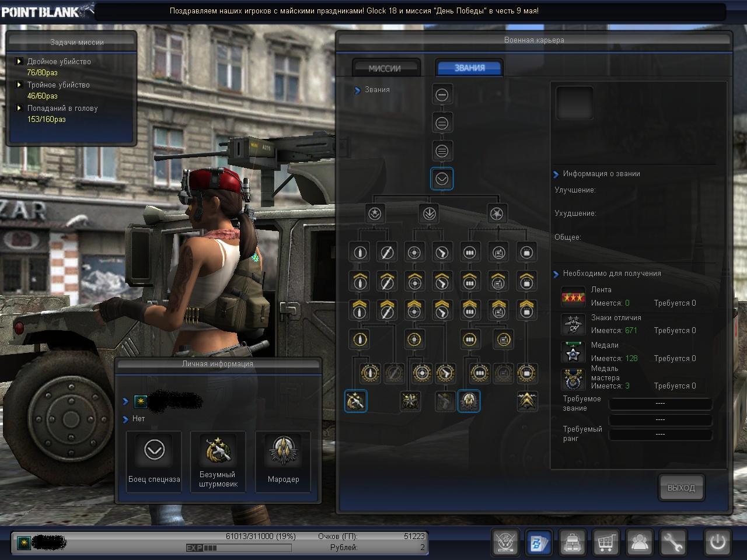Click the Имеется: 671 insignia count
Viewport: 747px width, 560px height.
click(x=614, y=331)
